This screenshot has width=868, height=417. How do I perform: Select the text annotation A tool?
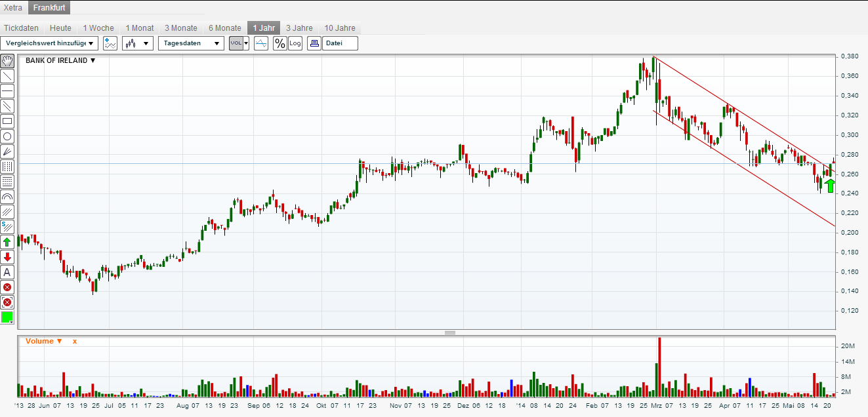pyautogui.click(x=7, y=272)
